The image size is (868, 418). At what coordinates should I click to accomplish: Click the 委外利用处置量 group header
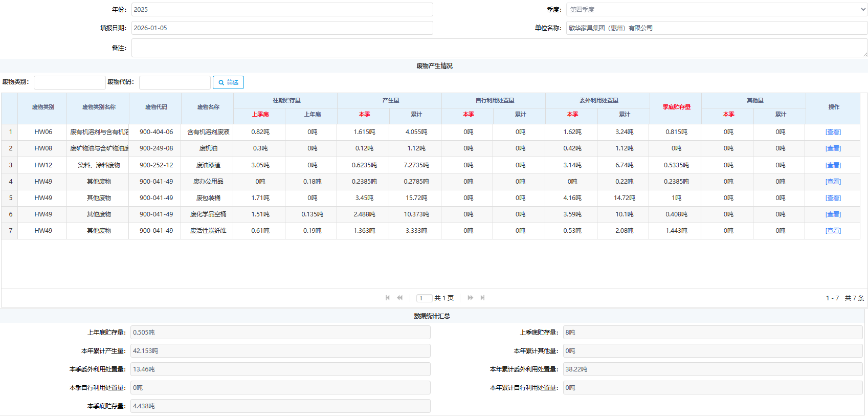tap(598, 101)
